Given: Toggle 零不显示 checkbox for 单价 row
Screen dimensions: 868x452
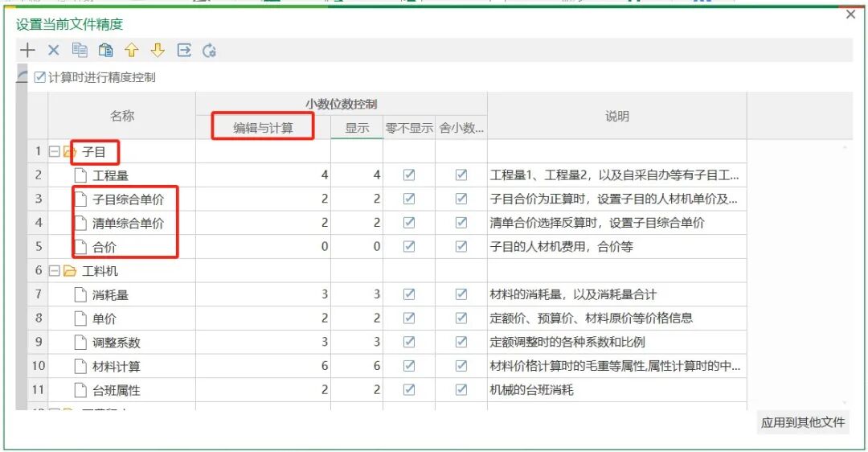Looking at the screenshot, I should (409, 318).
